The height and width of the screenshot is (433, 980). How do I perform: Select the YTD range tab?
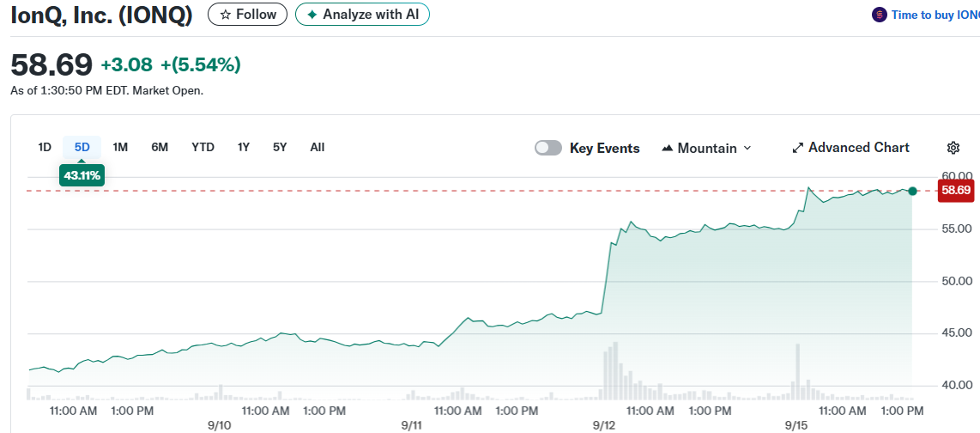(203, 148)
